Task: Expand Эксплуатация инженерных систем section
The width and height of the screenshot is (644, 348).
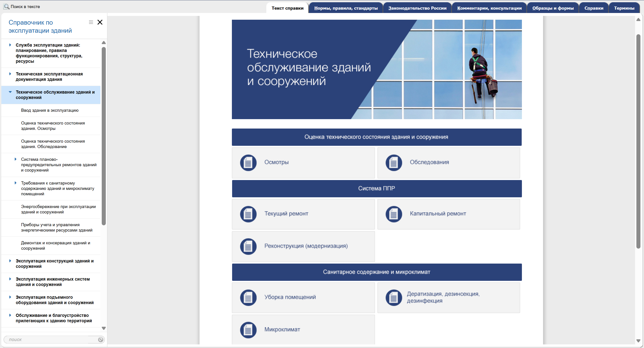Action: click(10, 279)
